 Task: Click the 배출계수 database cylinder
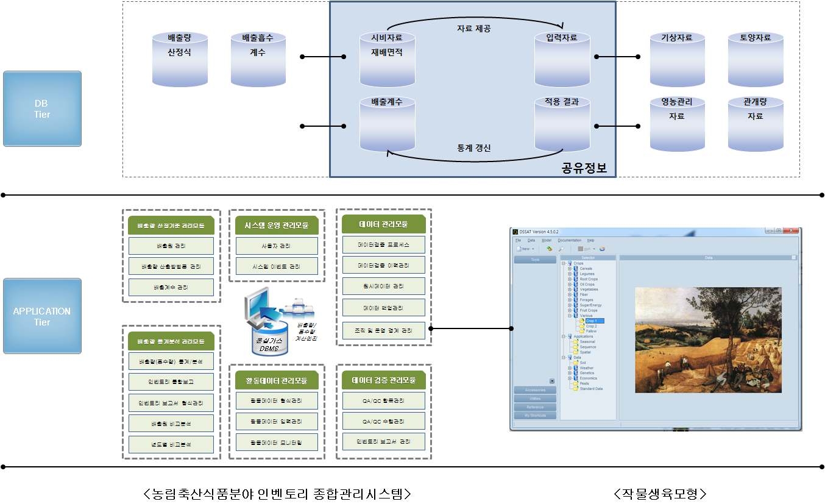(x=387, y=124)
